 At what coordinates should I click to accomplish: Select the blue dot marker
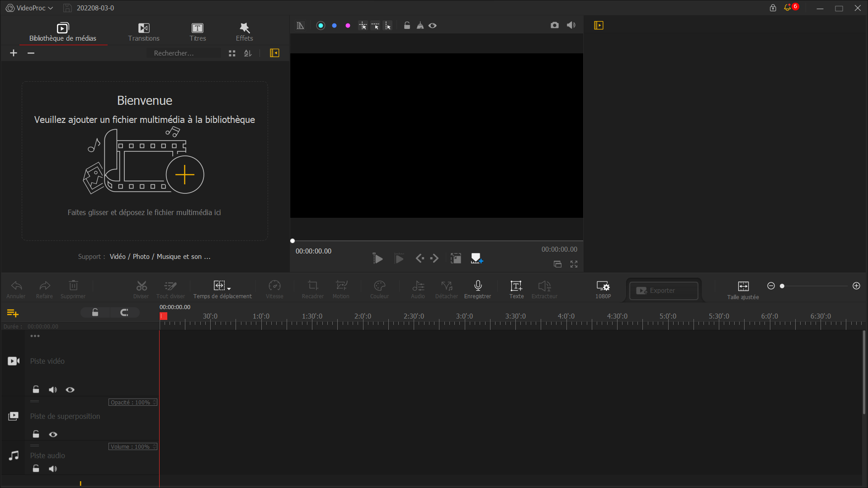(x=334, y=26)
